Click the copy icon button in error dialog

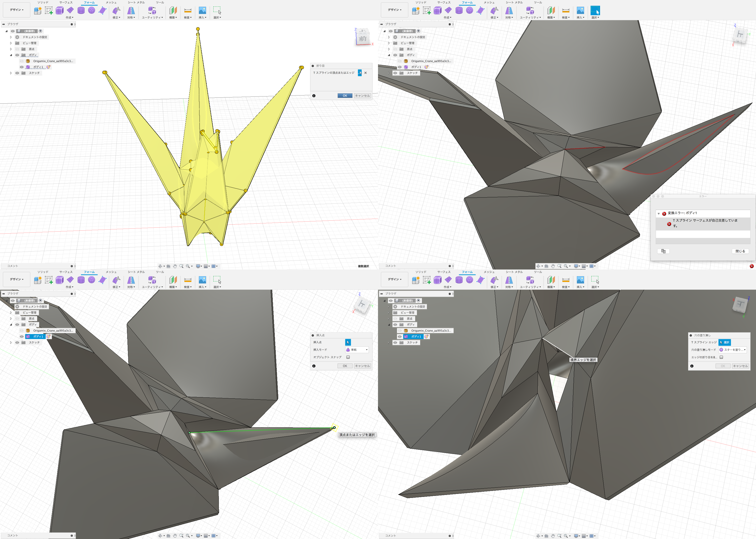[x=663, y=251]
